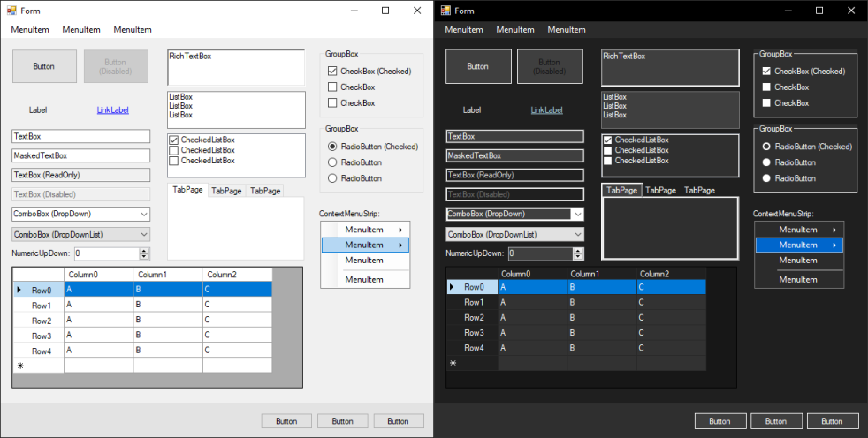Uncheck CheckBox (Checked) in dark window
This screenshot has height=438, width=868.
(766, 72)
